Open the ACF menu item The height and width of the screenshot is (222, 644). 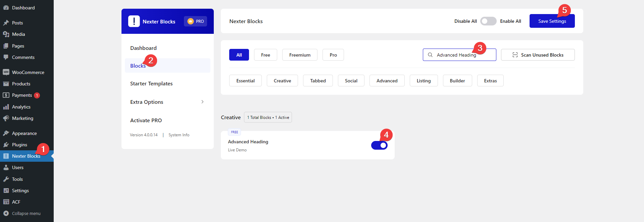(16, 202)
